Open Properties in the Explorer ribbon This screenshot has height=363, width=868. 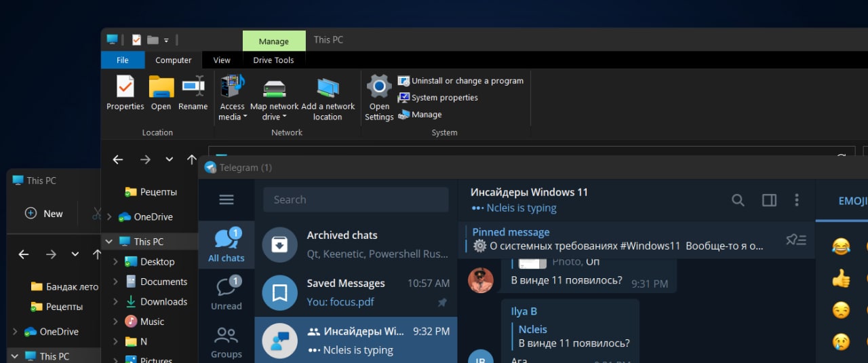[x=125, y=93]
